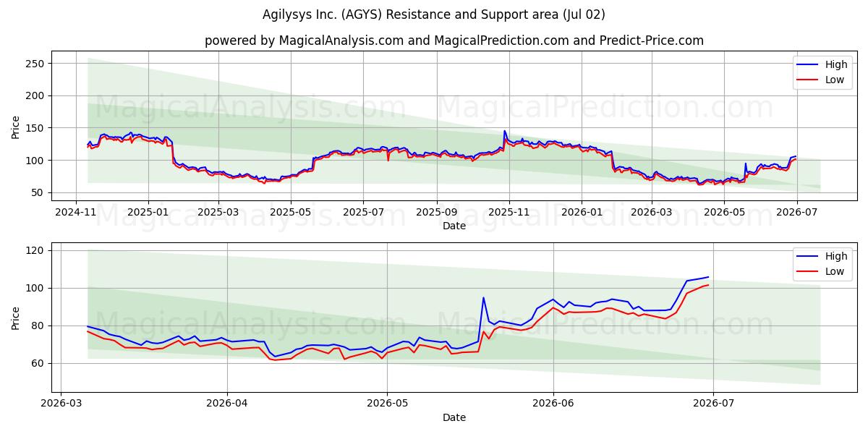Click the mid-May 2026 price spike in bottom chart
This screenshot has width=868, height=434.
click(483, 297)
